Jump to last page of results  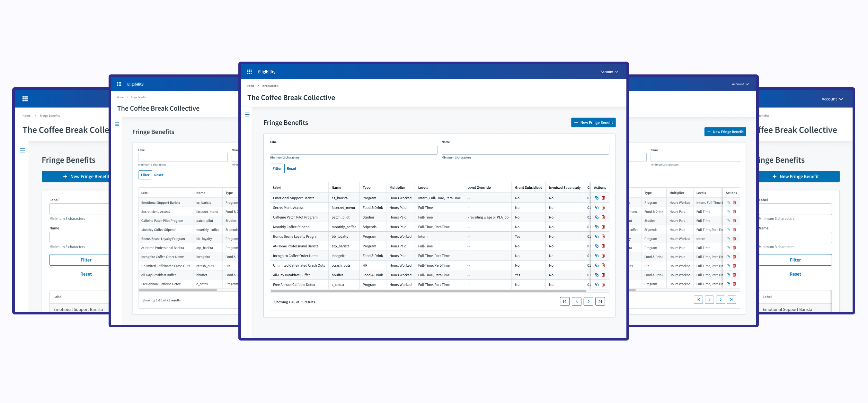tap(600, 301)
